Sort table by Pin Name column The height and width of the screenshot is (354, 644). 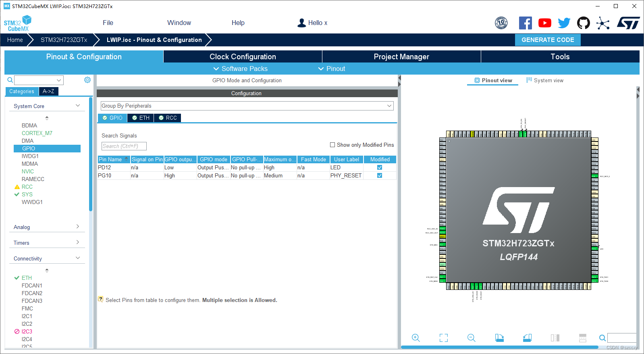click(114, 159)
